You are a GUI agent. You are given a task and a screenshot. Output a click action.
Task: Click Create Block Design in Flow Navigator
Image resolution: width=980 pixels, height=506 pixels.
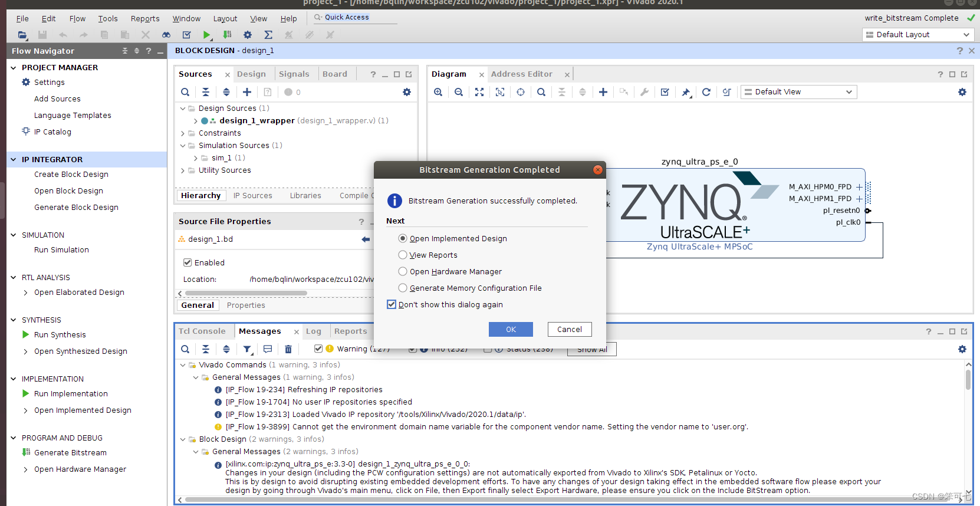click(x=71, y=175)
